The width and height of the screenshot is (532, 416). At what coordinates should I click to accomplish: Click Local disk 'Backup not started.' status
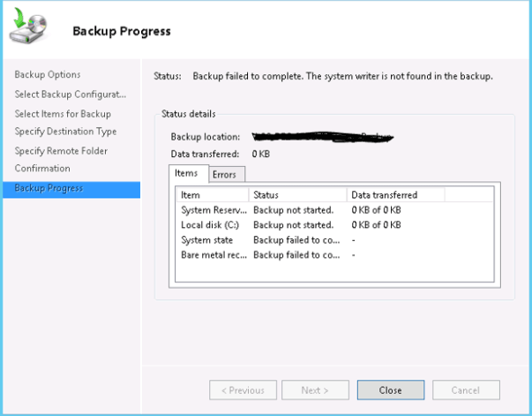(x=294, y=225)
